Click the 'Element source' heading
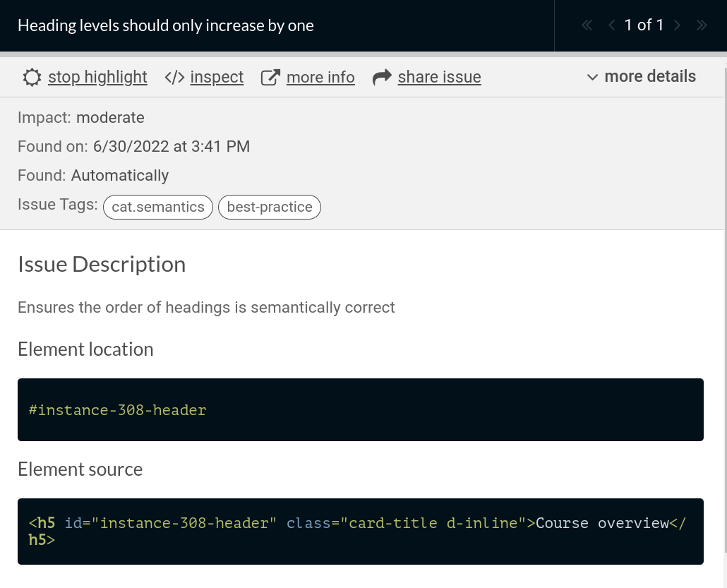Screen dimensions: 727x588 click(x=80, y=469)
